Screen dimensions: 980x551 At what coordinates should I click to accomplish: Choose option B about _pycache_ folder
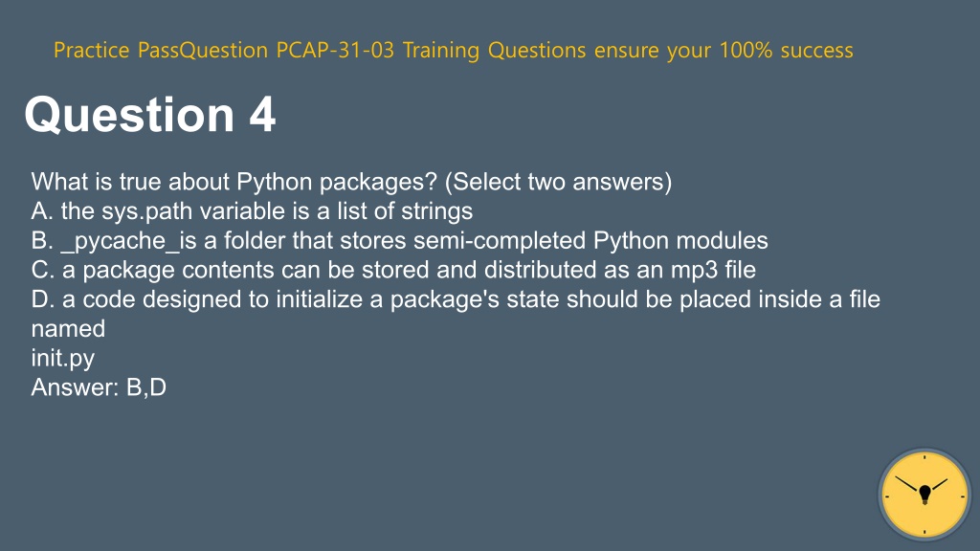click(x=399, y=240)
